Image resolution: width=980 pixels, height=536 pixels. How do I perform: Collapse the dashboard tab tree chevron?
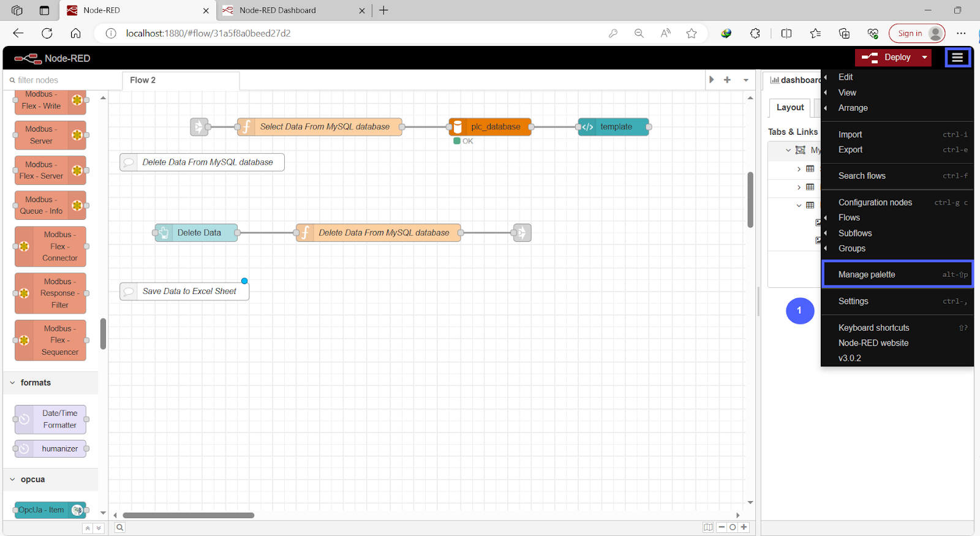point(788,150)
